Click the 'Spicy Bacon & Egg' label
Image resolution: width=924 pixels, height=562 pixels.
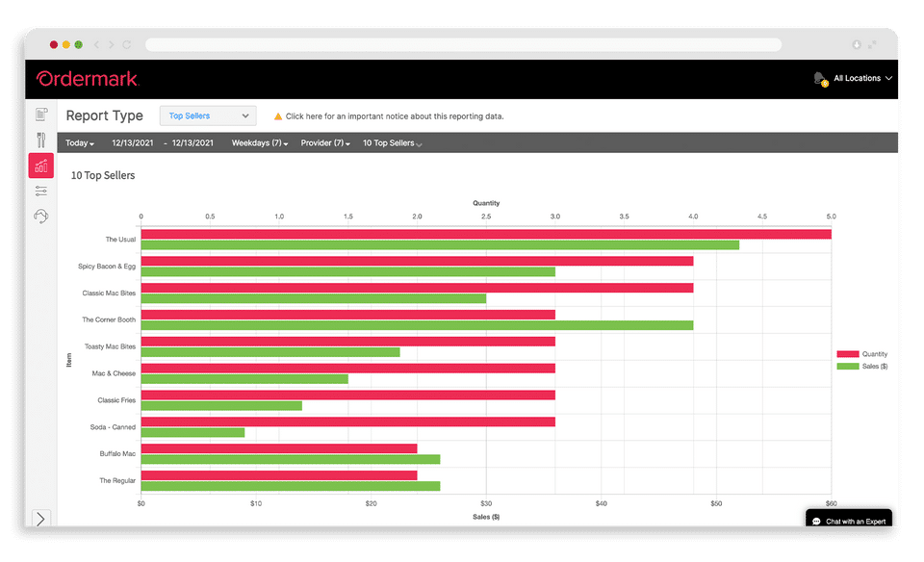pos(107,267)
